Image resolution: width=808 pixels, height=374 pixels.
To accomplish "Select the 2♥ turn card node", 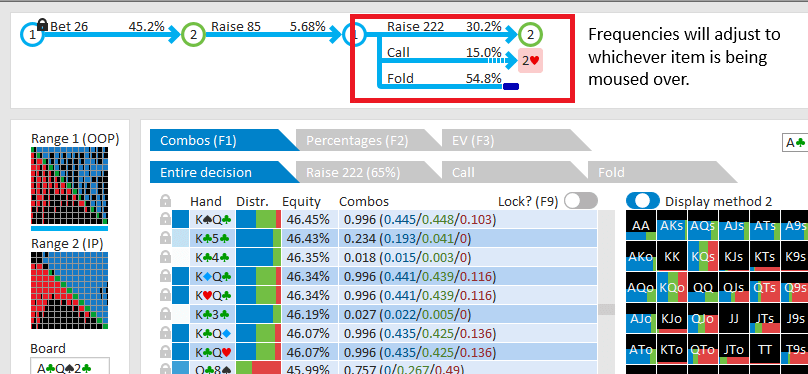I will pos(530,60).
